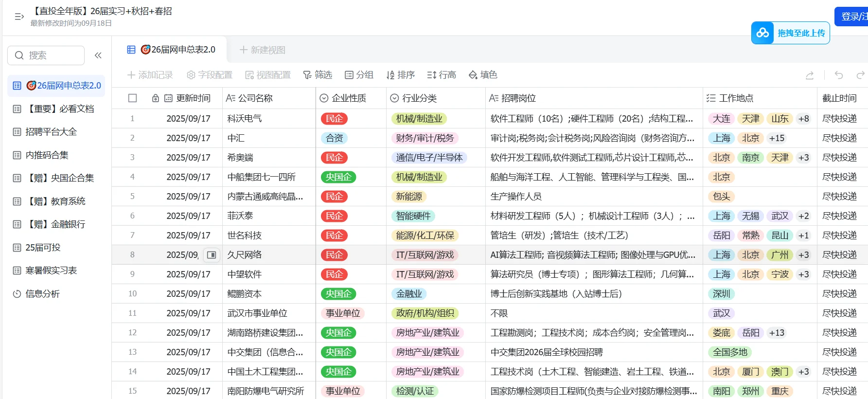The width and height of the screenshot is (868, 399).
Task: Click the 世名科技 company cell
Action: (269, 236)
